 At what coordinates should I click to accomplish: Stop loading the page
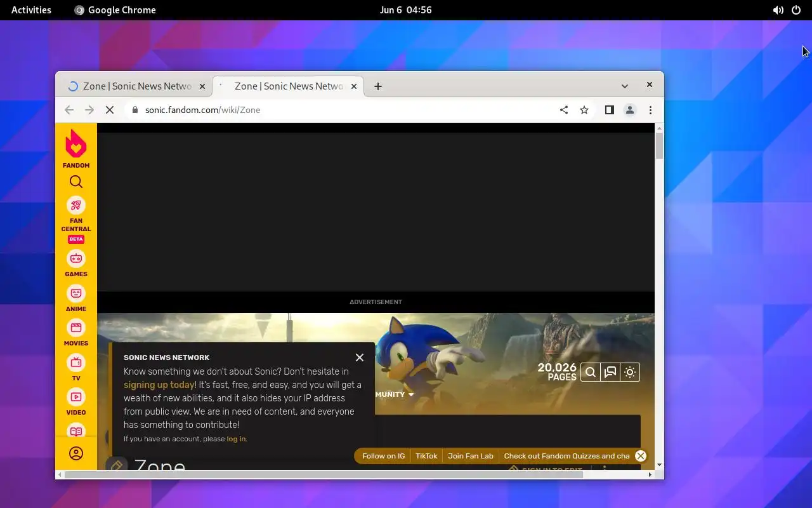(x=110, y=110)
